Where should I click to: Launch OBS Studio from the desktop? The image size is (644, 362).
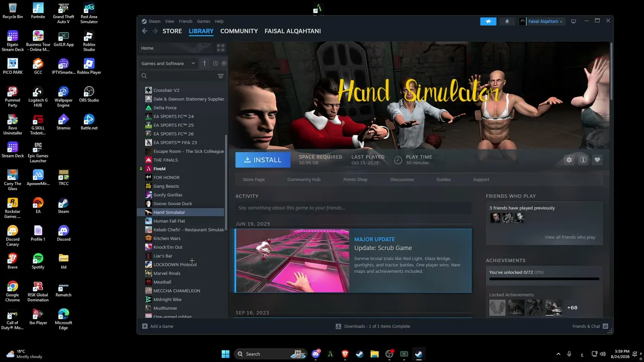(x=89, y=94)
